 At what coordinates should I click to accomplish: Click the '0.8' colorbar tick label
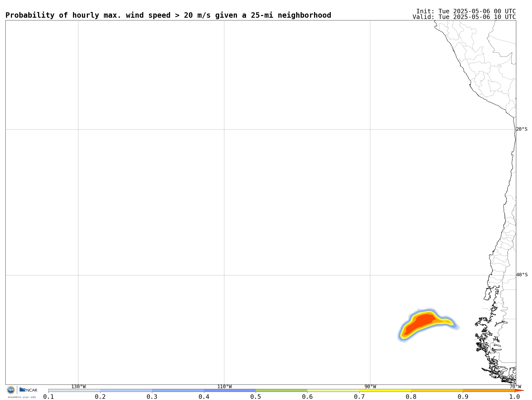click(x=411, y=397)
